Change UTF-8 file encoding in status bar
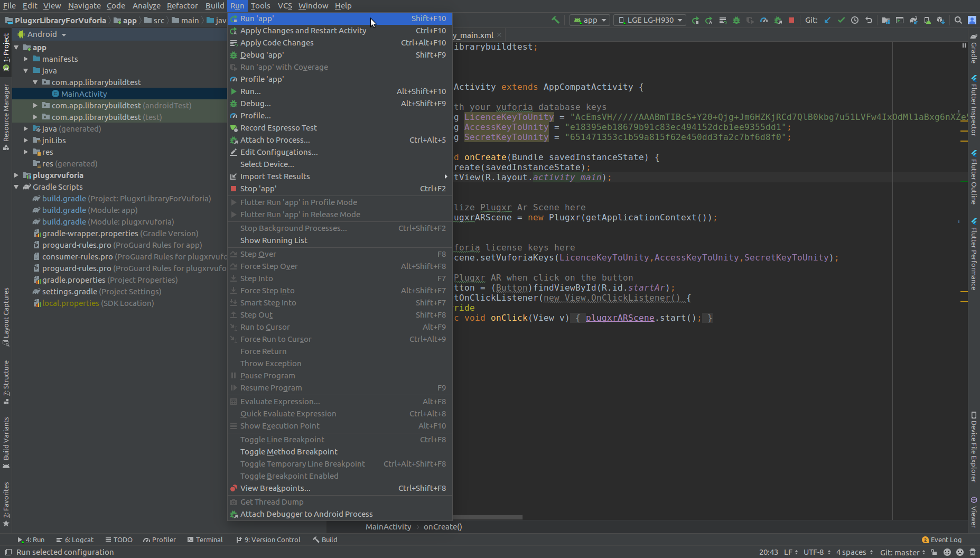 click(817, 552)
